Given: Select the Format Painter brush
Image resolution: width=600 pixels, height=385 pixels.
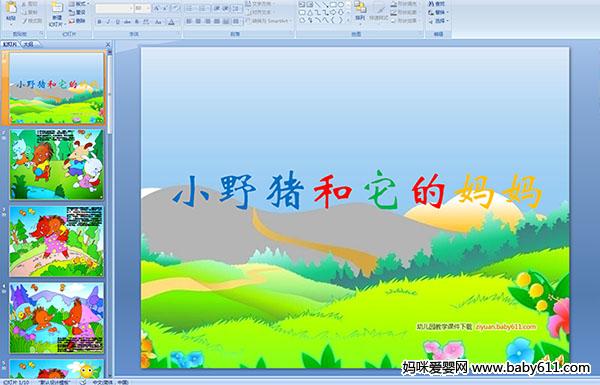Looking at the screenshot, I should [x=32, y=21].
